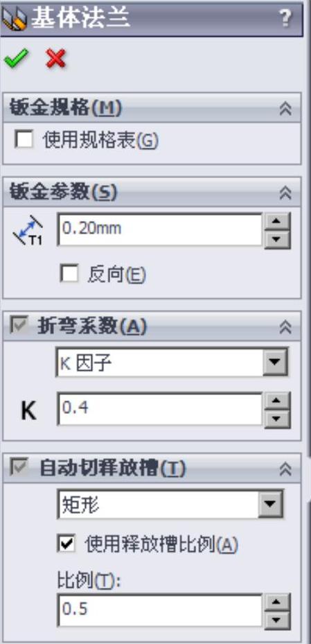Image resolution: width=311 pixels, height=644 pixels.
Task: Click the 0.20mm thickness input field
Action: coord(160,229)
